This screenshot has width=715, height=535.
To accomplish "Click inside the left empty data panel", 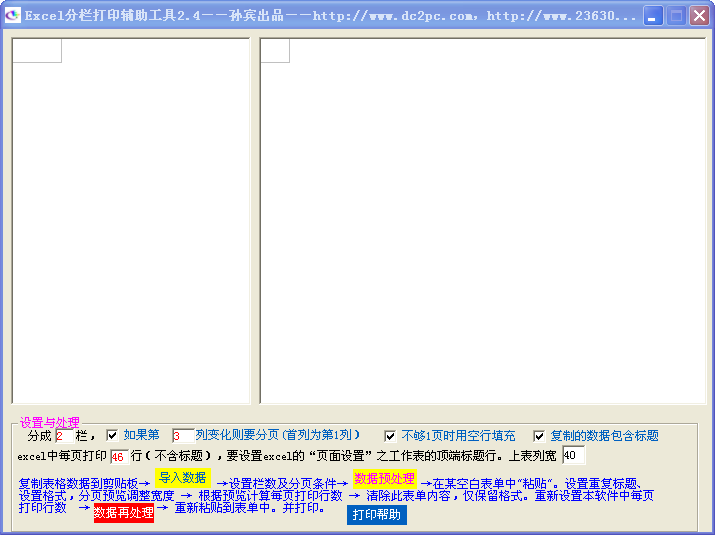I will (x=130, y=230).
